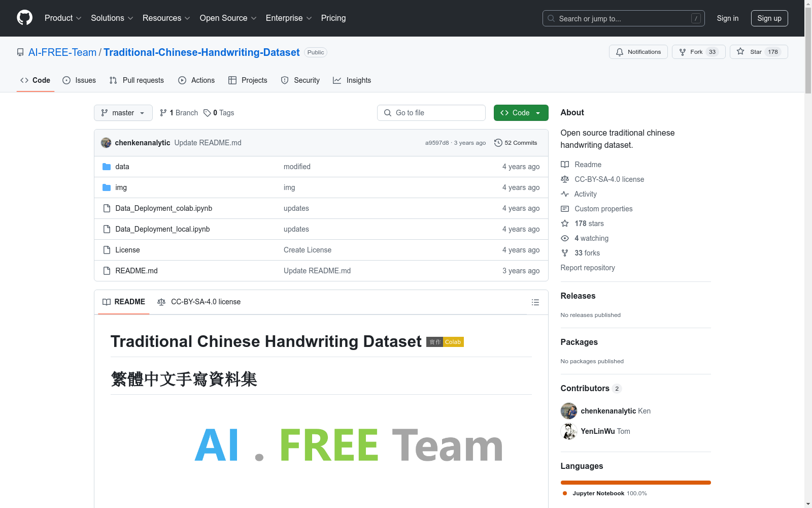The height and width of the screenshot is (508, 812).
Task: Open the Product menu
Action: [63, 18]
